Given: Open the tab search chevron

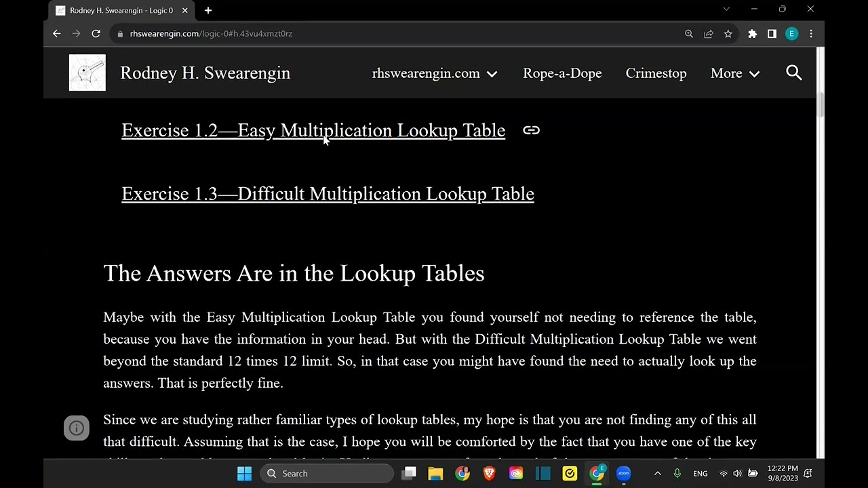Looking at the screenshot, I should tap(726, 9).
